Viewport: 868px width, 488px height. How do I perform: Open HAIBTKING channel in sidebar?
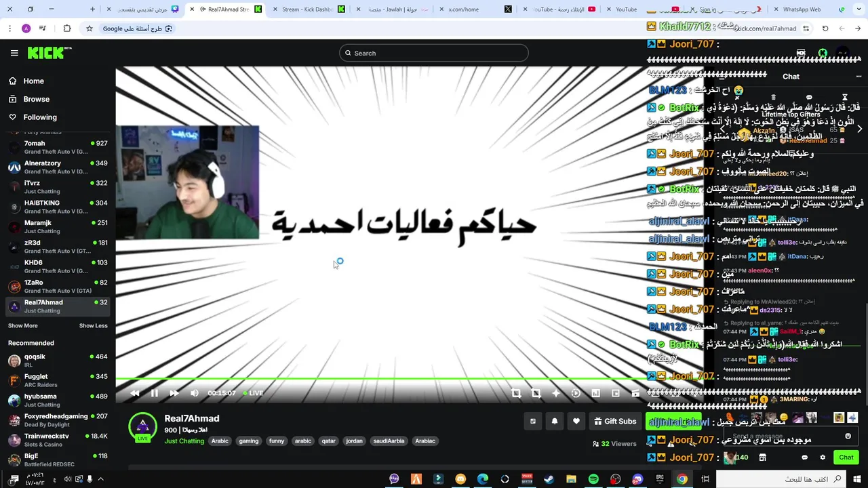(58, 207)
